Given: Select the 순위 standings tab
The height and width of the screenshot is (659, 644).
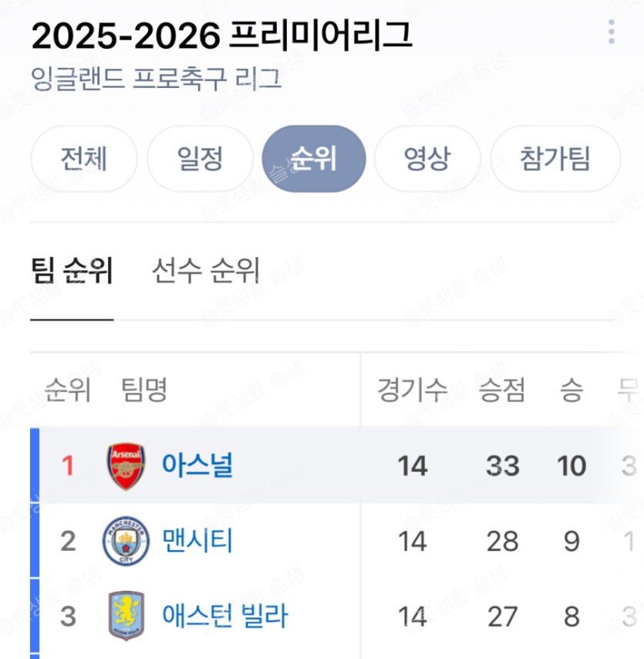Looking at the screenshot, I should pos(313,159).
